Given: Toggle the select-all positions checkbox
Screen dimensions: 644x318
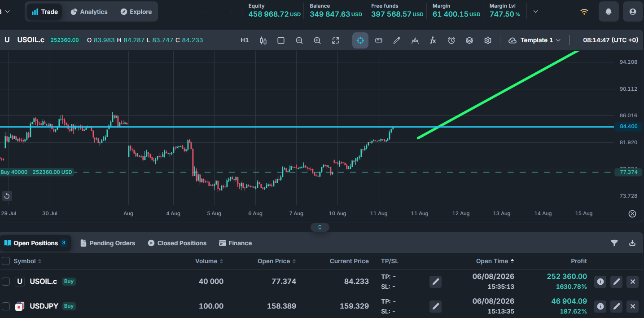Looking at the screenshot, I should (6, 261).
